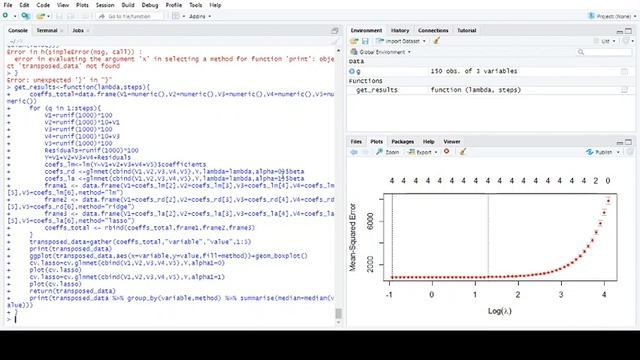This screenshot has height=360, width=640.
Task: Clear all plots with broom icon
Action: click(x=462, y=152)
